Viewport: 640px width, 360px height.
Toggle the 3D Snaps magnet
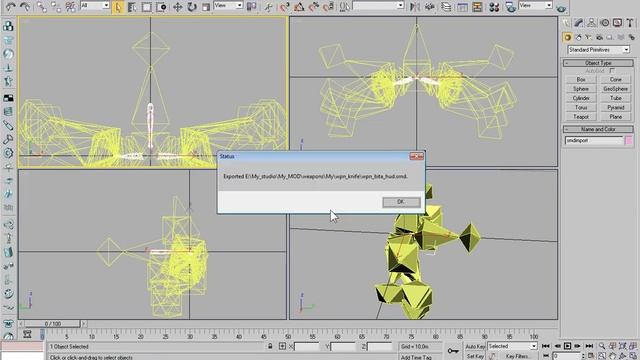point(284,7)
